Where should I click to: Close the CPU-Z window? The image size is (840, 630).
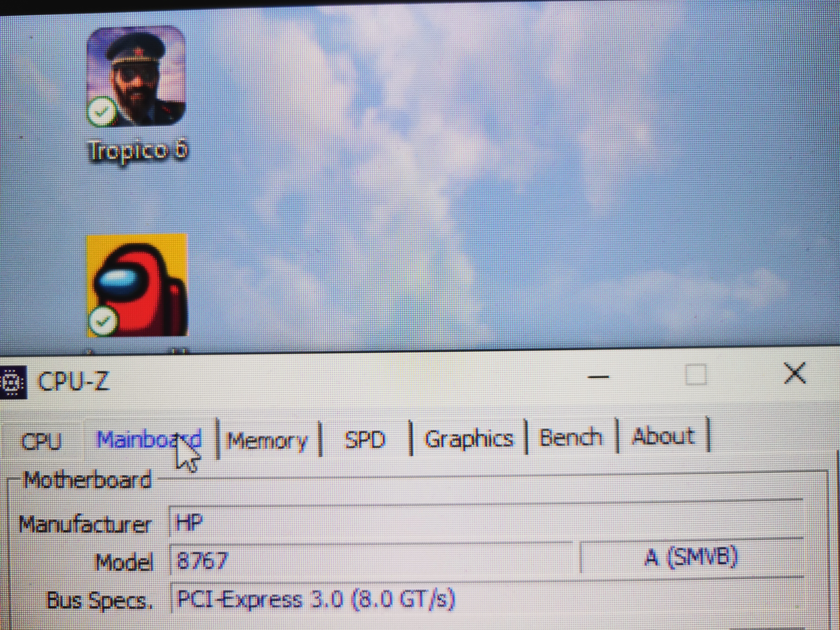click(x=794, y=373)
